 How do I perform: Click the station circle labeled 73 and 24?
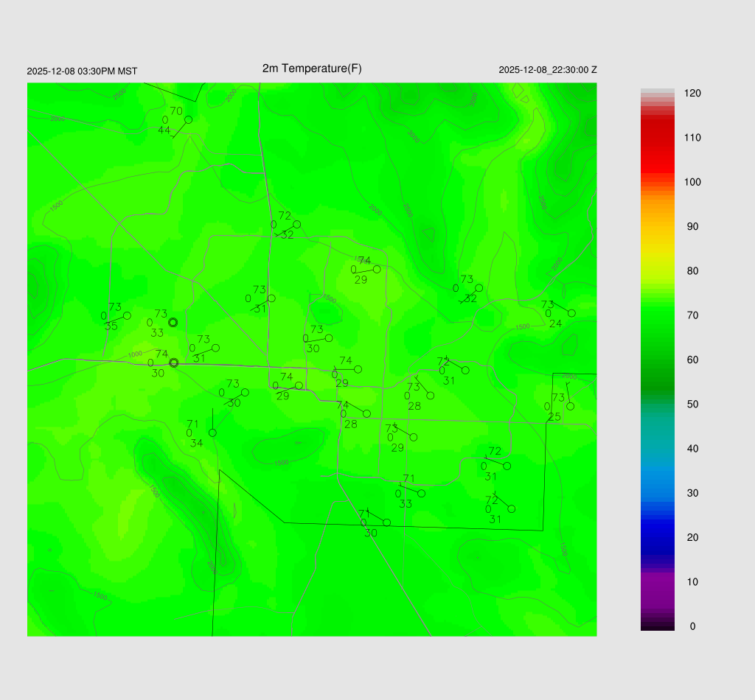click(571, 313)
